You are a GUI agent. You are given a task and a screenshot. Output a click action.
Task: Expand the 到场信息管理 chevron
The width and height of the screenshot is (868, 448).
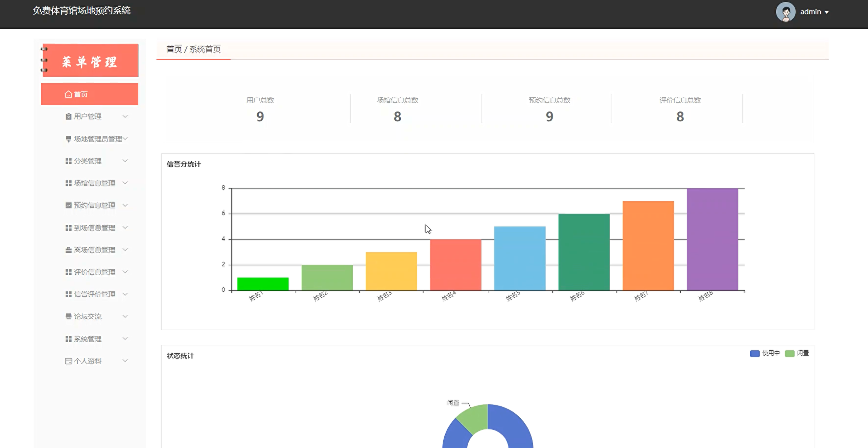tap(125, 228)
